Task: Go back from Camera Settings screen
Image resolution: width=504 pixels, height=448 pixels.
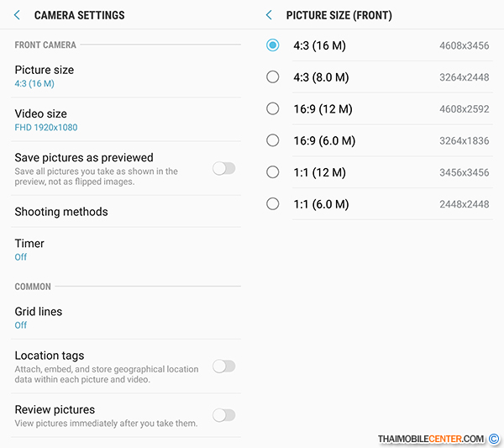Action: click(x=17, y=15)
